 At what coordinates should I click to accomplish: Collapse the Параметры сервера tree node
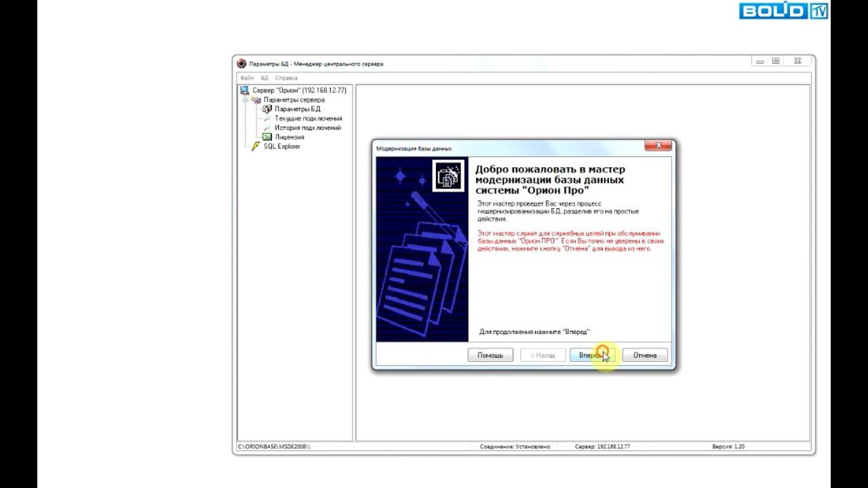[245, 100]
